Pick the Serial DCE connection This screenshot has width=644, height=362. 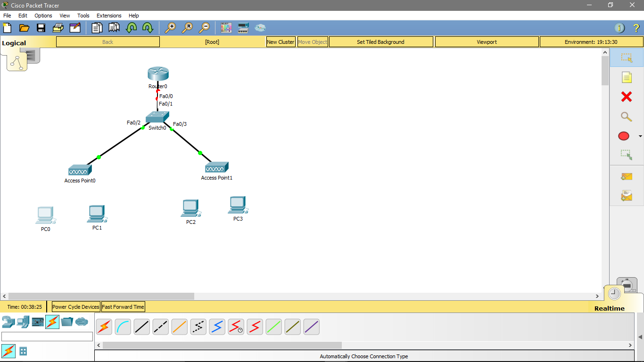236,327
